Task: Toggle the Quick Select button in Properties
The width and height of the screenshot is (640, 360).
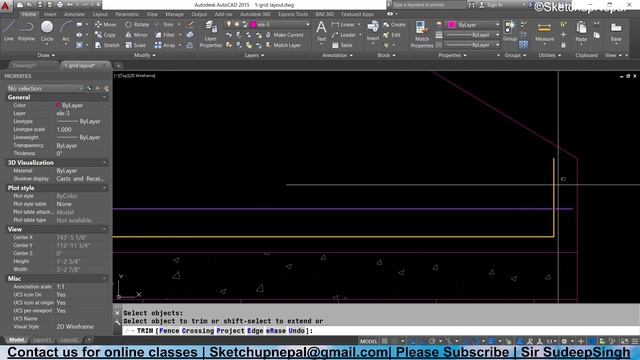Action: coord(106,88)
